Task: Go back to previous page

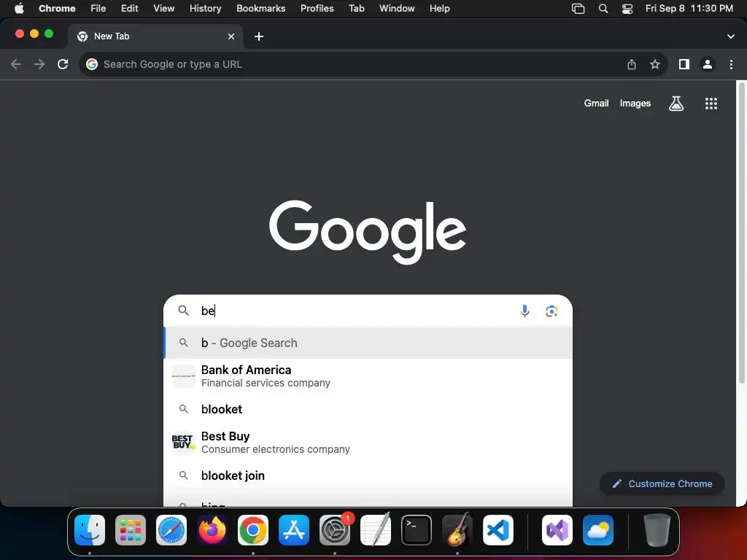Action: coord(16,64)
